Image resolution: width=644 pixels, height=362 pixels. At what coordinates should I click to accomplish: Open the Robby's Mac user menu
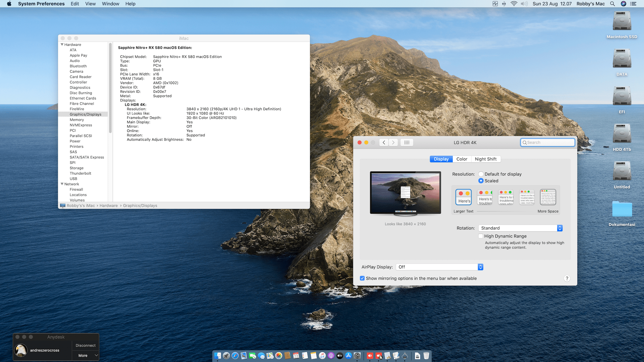(591, 4)
